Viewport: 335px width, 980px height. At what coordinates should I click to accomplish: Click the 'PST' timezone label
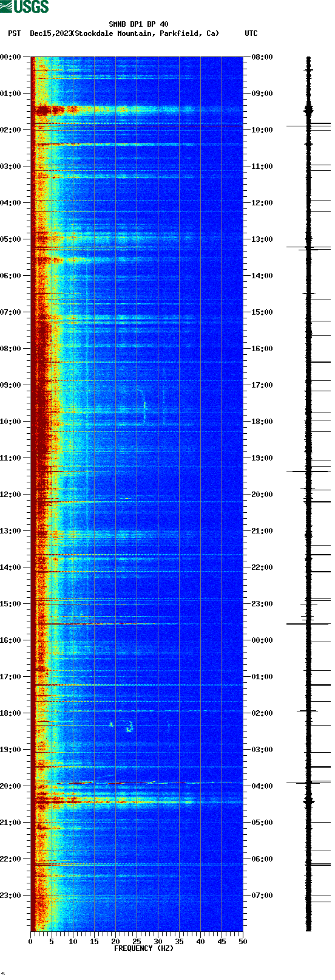(14, 33)
